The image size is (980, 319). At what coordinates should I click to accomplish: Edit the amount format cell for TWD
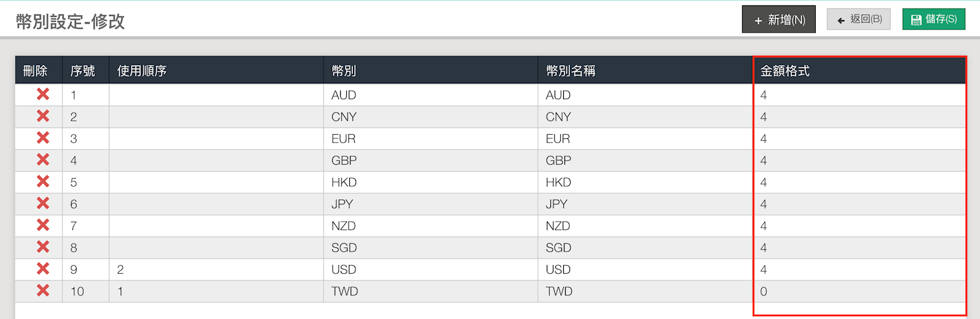click(859, 291)
